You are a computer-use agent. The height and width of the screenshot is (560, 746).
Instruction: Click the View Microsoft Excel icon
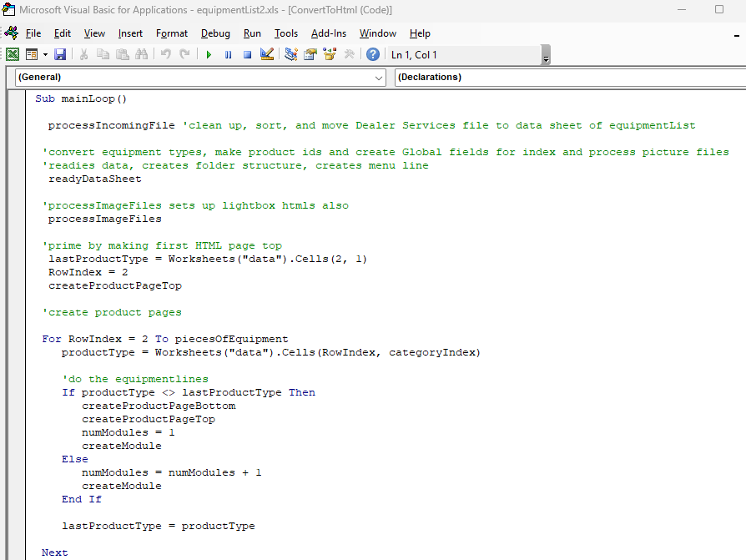click(x=13, y=54)
